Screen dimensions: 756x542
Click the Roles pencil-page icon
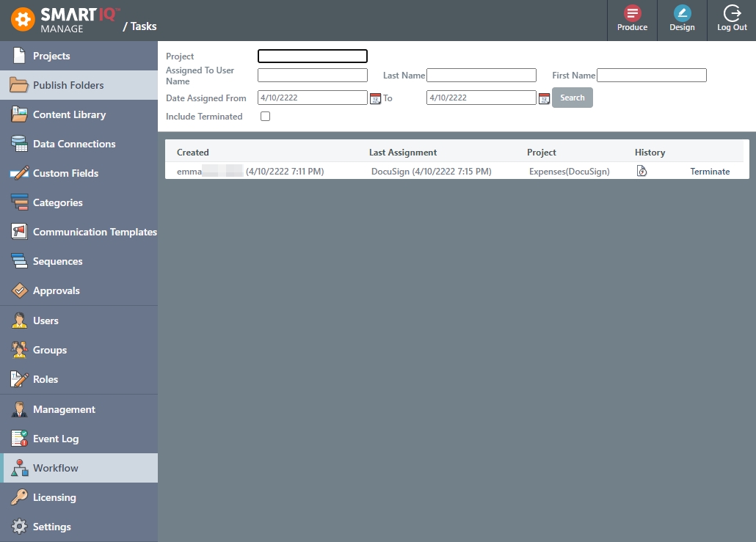(19, 379)
